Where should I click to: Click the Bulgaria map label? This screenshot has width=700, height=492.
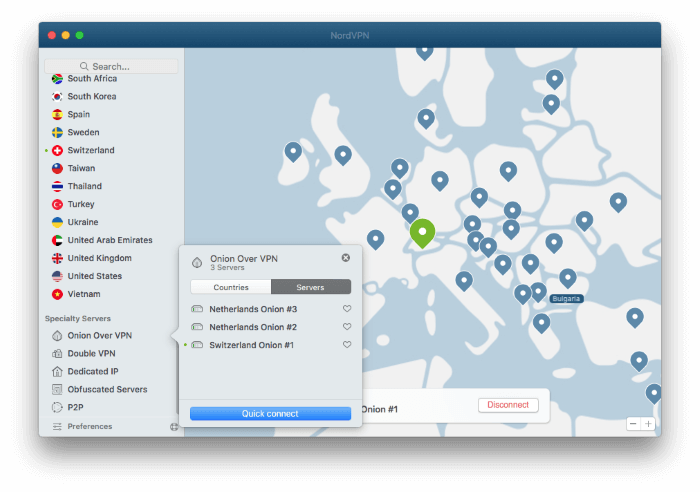[566, 299]
